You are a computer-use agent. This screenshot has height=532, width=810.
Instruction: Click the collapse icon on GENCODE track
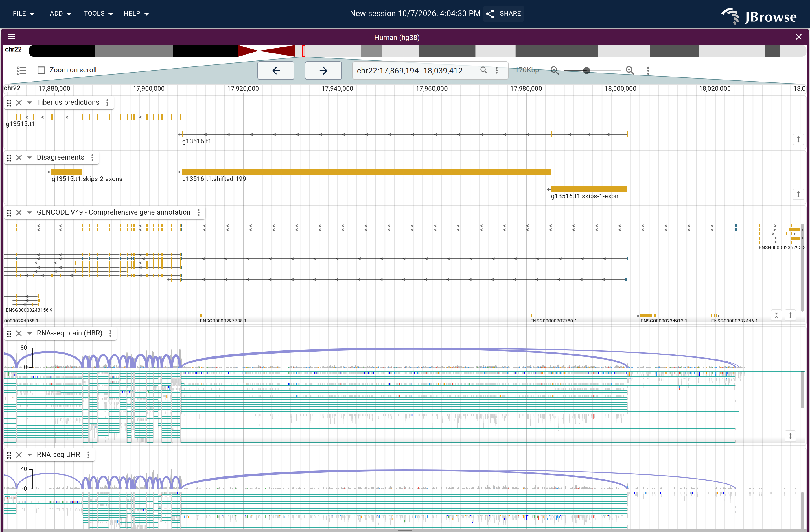[776, 315]
